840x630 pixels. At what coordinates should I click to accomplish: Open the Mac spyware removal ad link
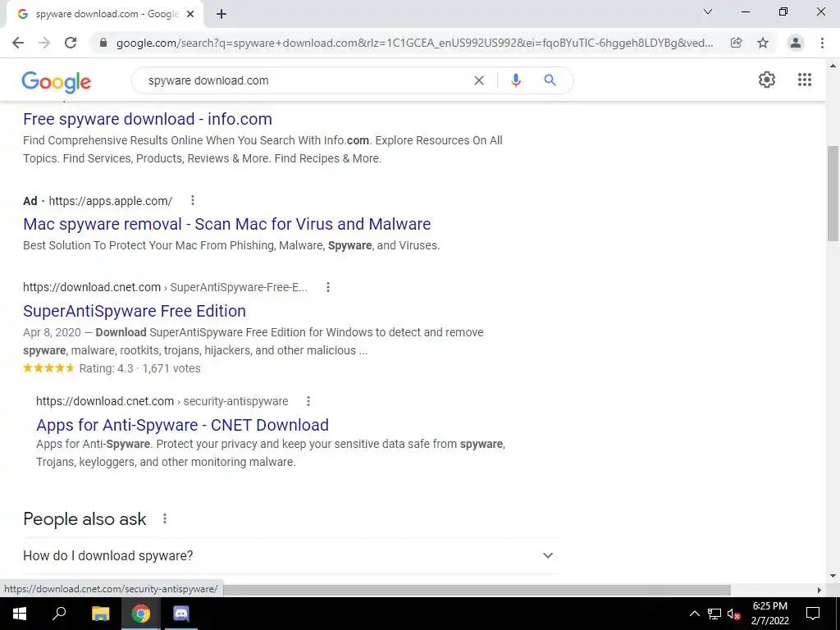tap(226, 224)
